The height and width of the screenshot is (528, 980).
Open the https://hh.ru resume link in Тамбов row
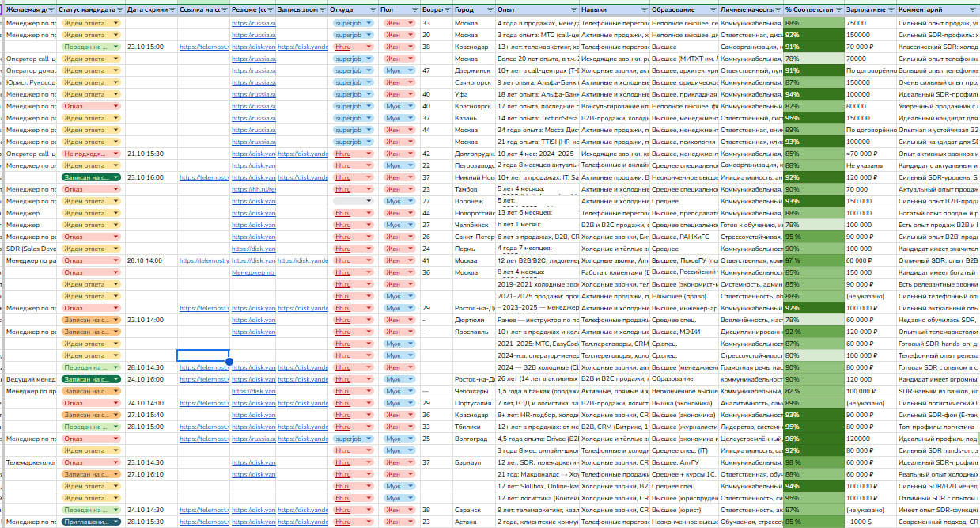pyautogui.click(x=253, y=189)
